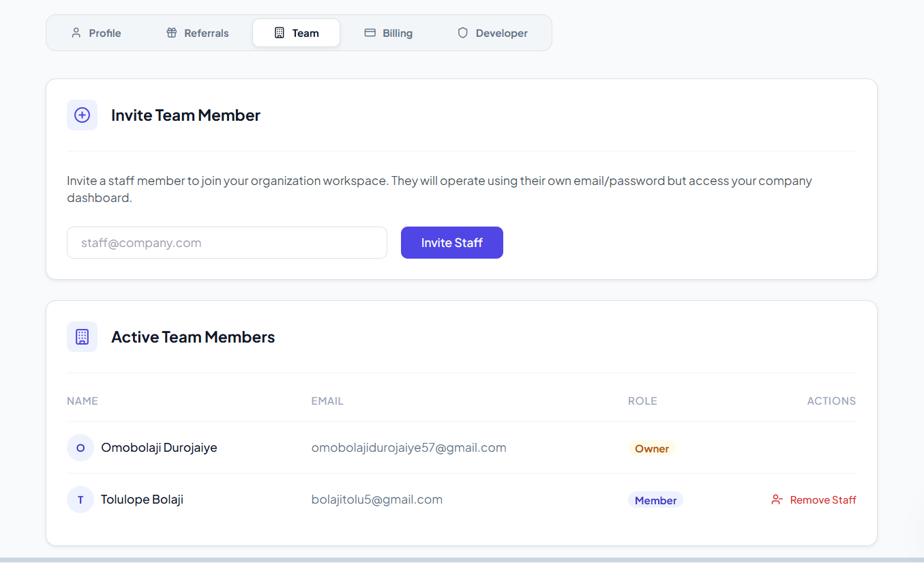The width and height of the screenshot is (924, 563).
Task: Click the ROLE column header
Action: pyautogui.click(x=642, y=401)
